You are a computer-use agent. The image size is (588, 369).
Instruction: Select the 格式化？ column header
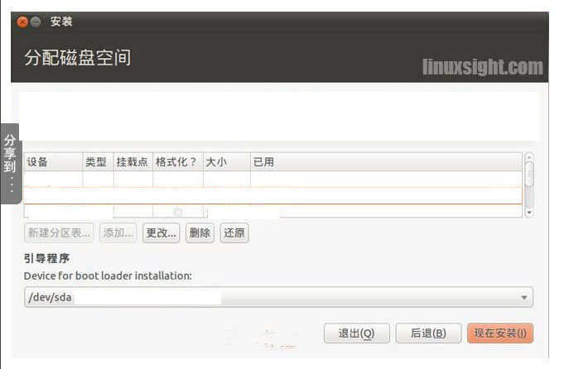(x=178, y=162)
